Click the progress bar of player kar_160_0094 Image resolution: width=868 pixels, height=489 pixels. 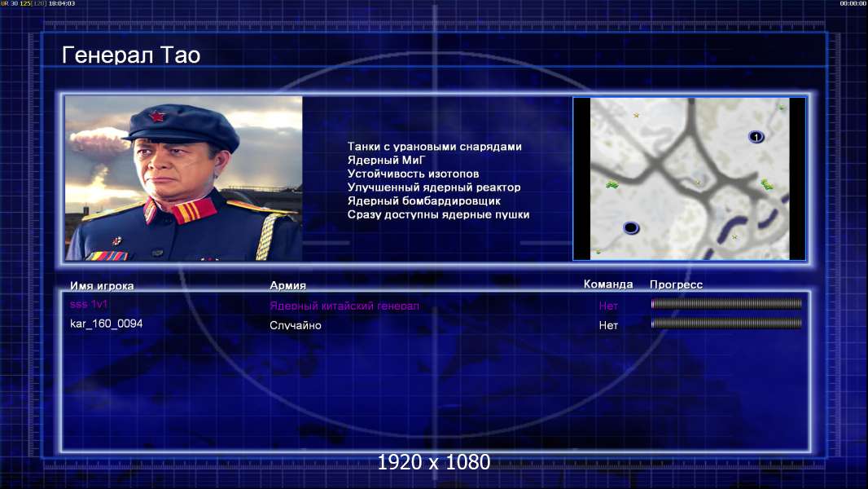click(x=726, y=324)
